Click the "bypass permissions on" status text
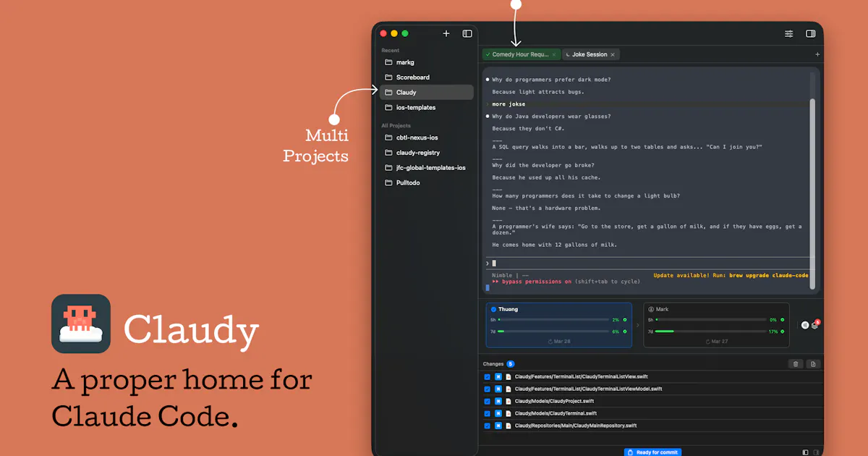868x456 pixels. (535, 282)
